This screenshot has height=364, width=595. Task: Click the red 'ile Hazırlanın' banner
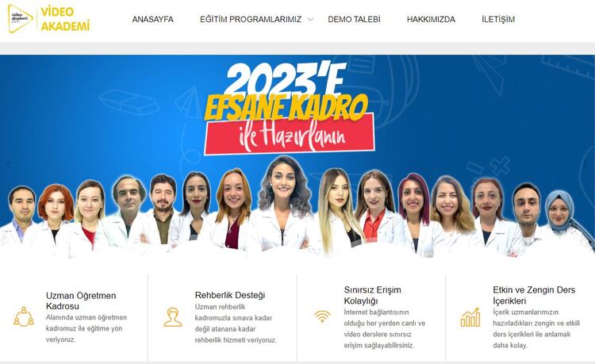(290, 135)
